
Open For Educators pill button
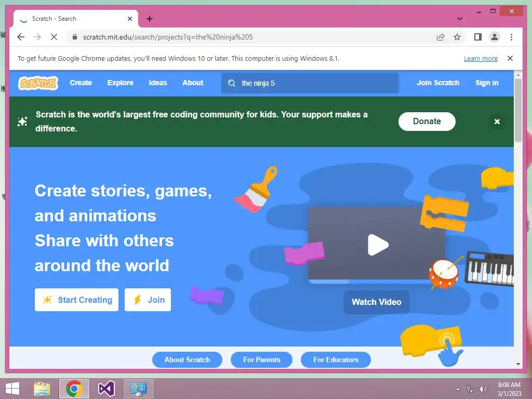[x=336, y=360]
